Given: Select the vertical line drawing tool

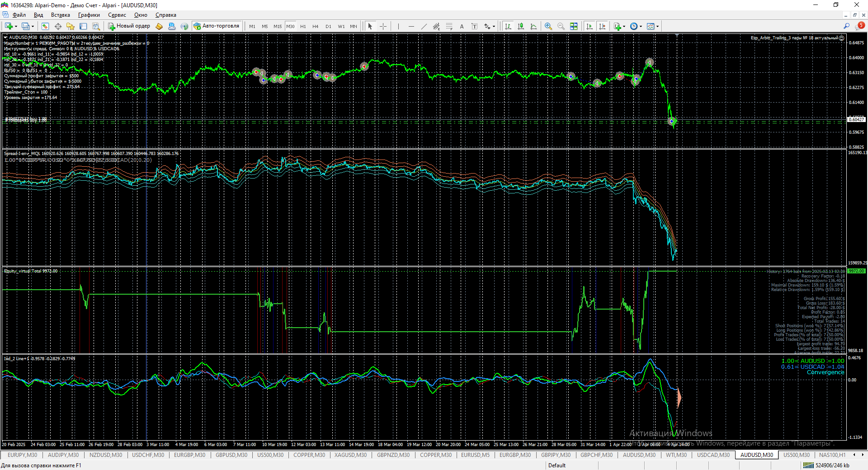Looking at the screenshot, I should tap(398, 26).
